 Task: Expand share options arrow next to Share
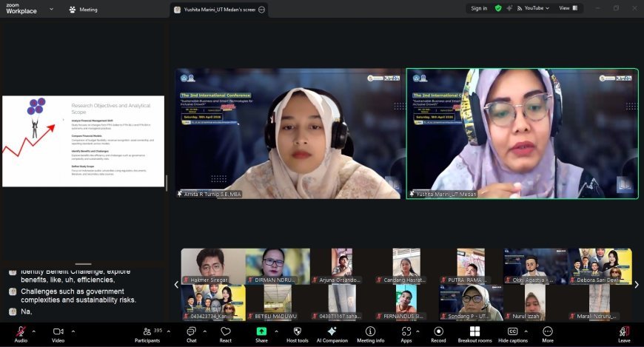(x=276, y=331)
